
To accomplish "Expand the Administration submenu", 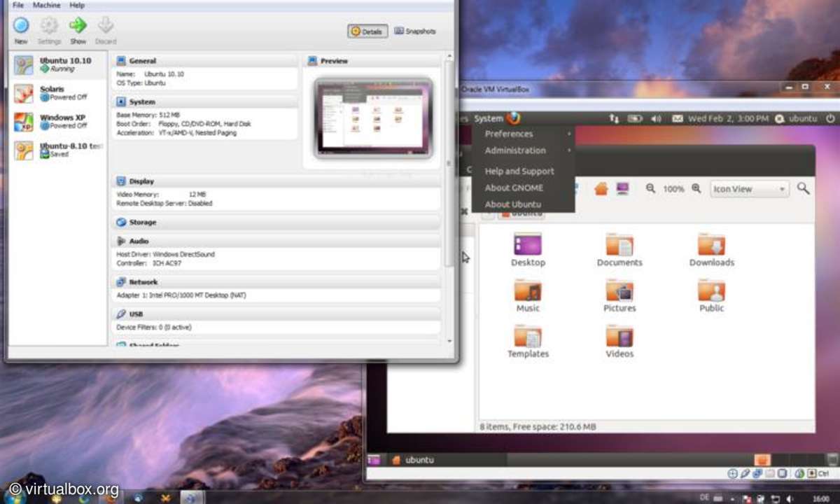I will pos(524,150).
